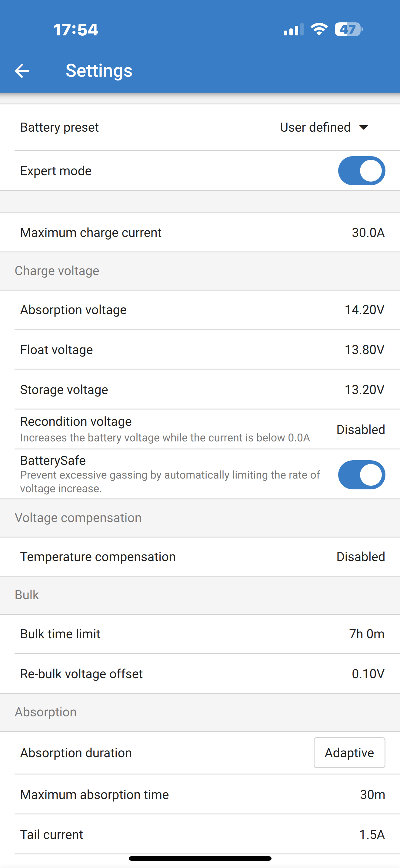Select the Storage voltage row
400x868 pixels.
(x=200, y=390)
